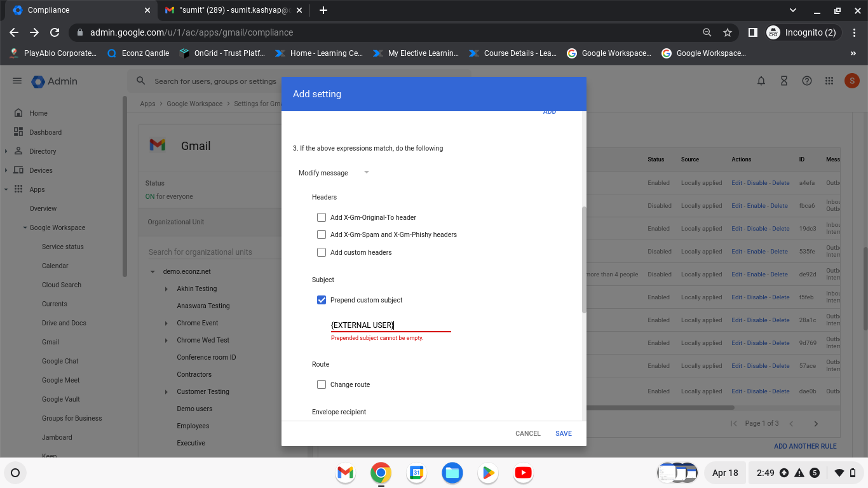This screenshot has width=868, height=488.
Task: Click Delete for rule dae0b
Action: [x=781, y=391]
